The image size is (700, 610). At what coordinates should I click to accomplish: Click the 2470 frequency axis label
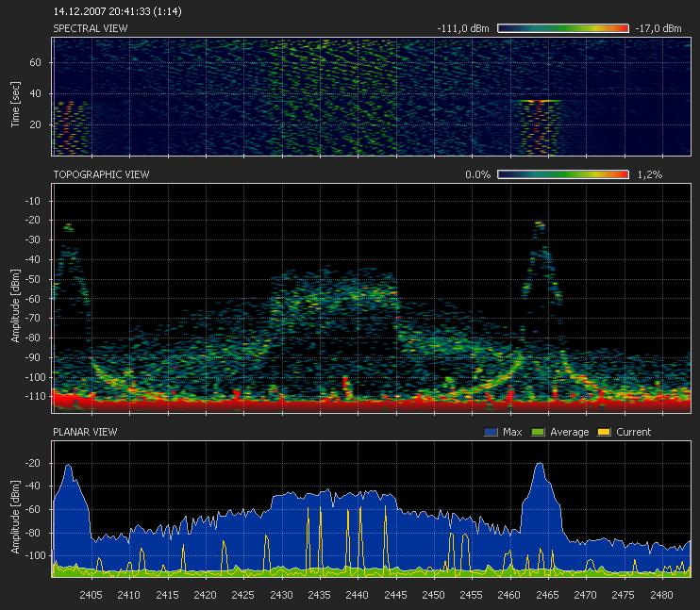(586, 595)
